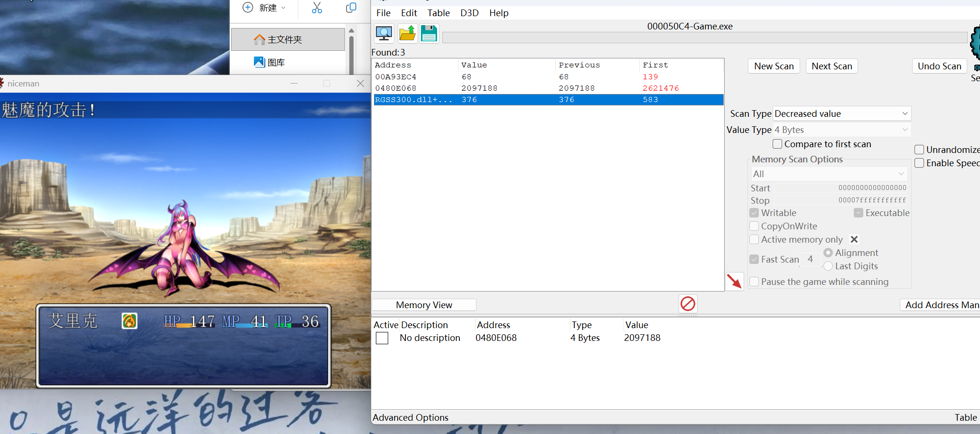The height and width of the screenshot is (434, 980).
Task: Click value 2097188 in address list
Action: (x=642, y=338)
